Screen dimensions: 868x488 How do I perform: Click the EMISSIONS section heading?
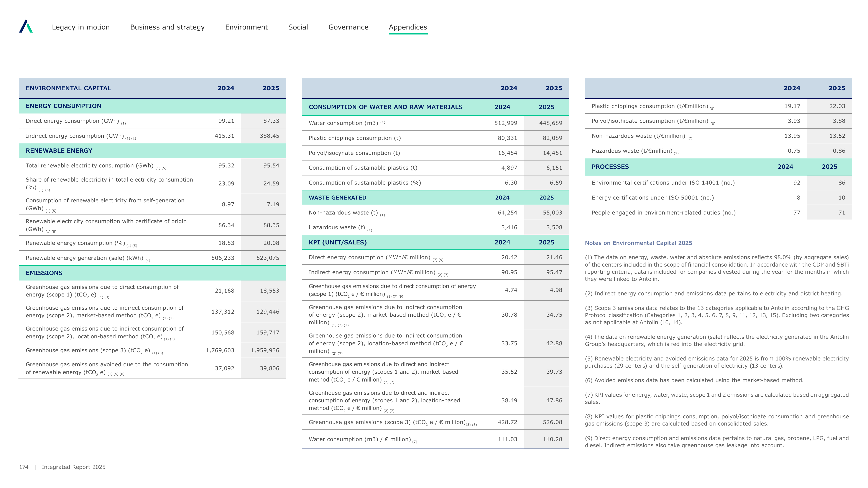tap(44, 273)
